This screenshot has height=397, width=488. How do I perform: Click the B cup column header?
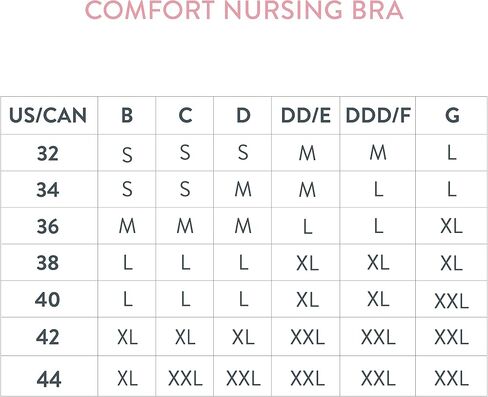(x=127, y=116)
